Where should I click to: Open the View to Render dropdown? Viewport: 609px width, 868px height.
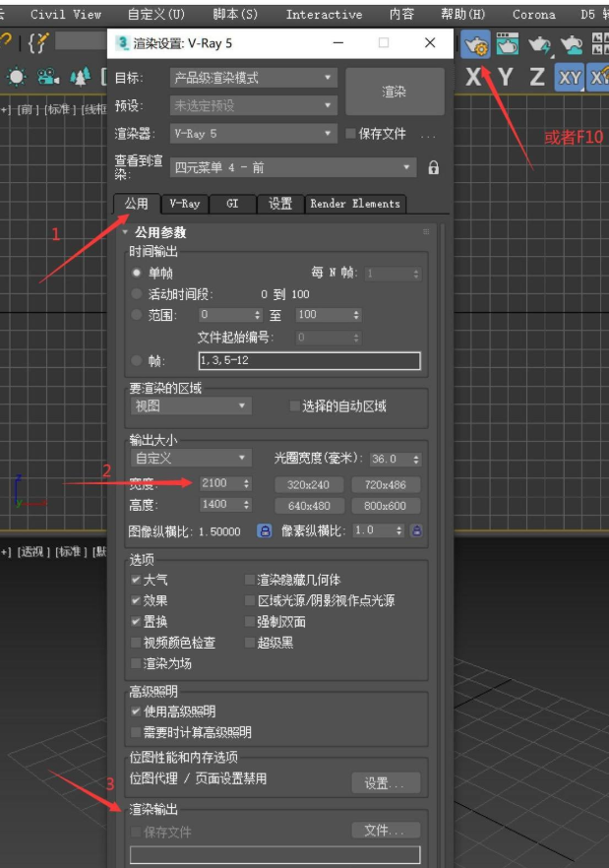pos(292,167)
